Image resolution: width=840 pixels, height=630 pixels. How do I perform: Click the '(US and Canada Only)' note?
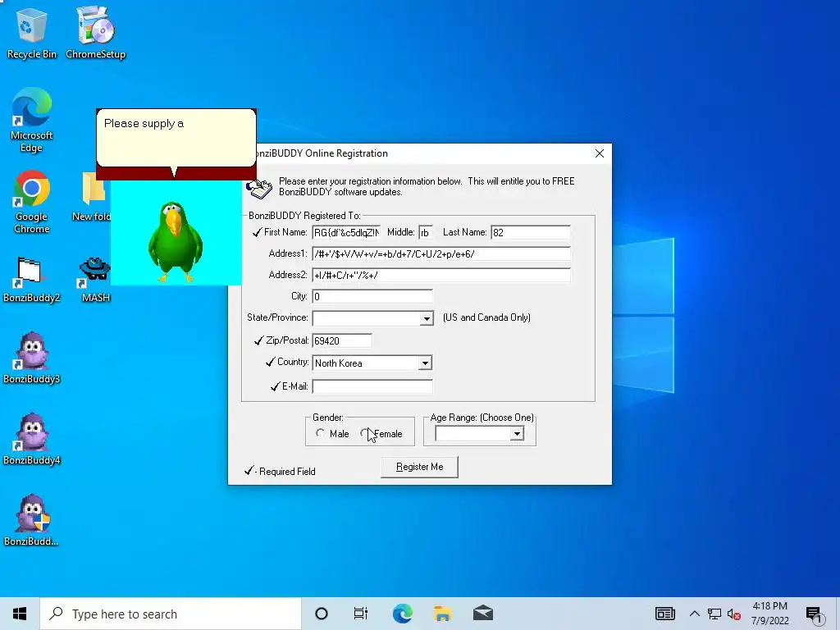coord(486,317)
